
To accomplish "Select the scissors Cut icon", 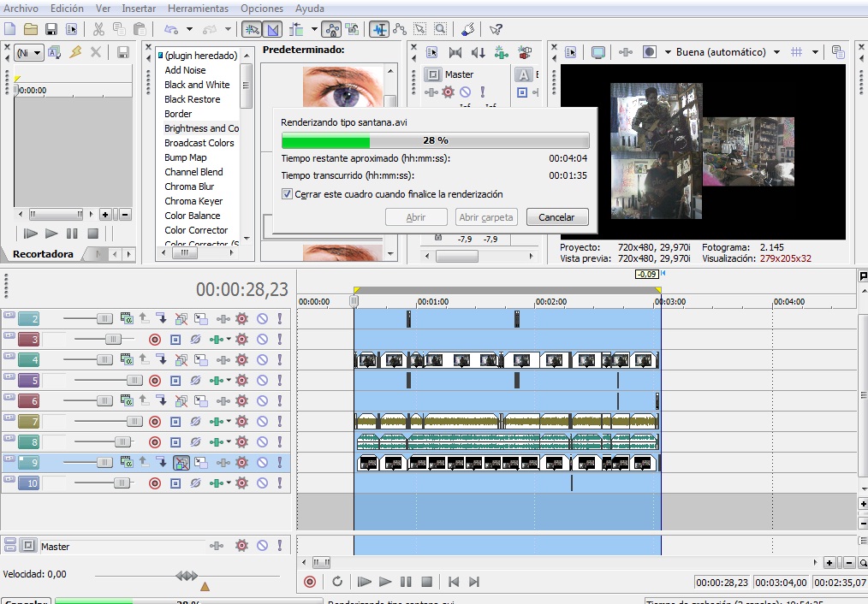I will (x=98, y=29).
